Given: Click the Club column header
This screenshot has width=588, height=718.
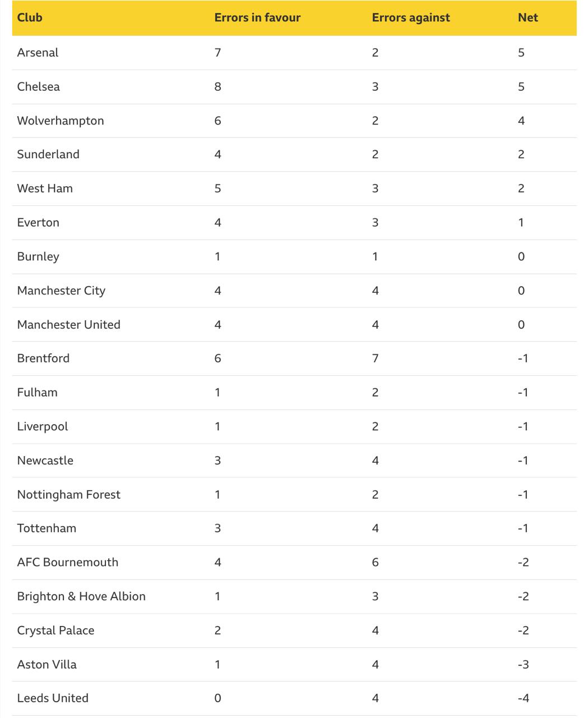Looking at the screenshot, I should [30, 17].
